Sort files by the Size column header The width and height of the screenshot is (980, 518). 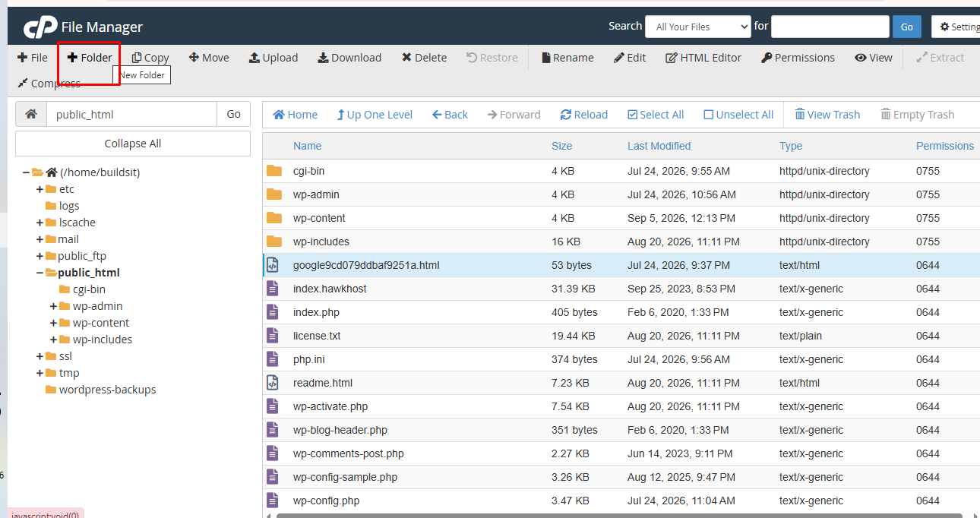pyautogui.click(x=562, y=146)
